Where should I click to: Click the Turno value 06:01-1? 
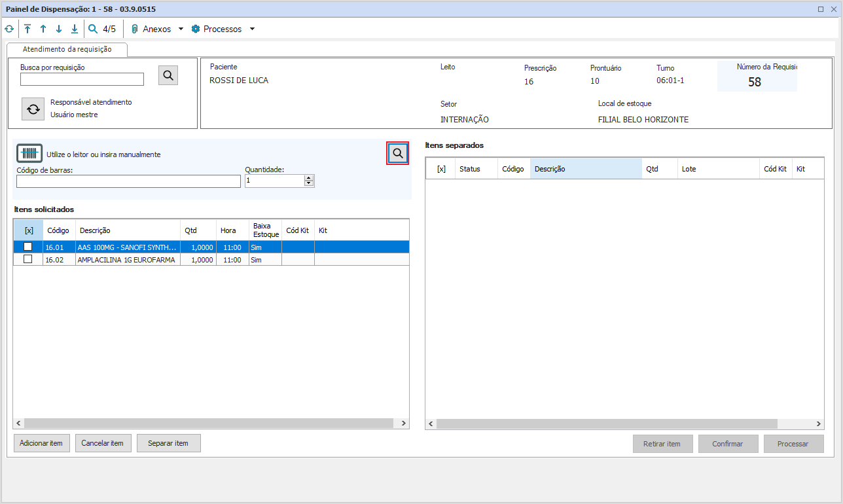(670, 81)
